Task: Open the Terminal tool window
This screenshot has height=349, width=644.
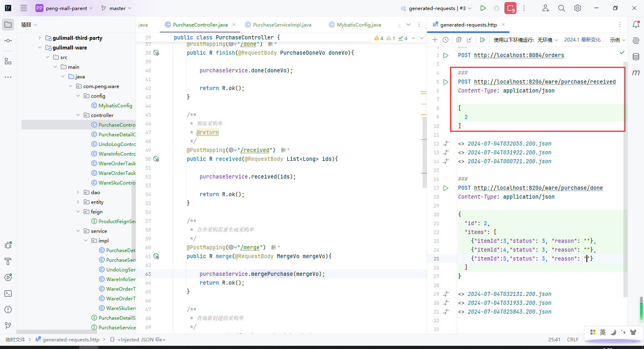Action: (x=8, y=294)
